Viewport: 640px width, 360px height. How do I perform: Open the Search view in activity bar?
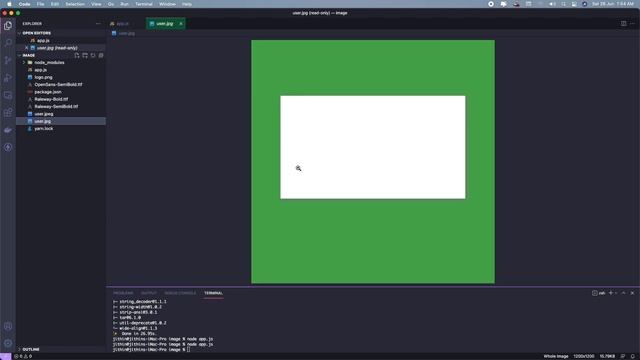click(x=8, y=43)
